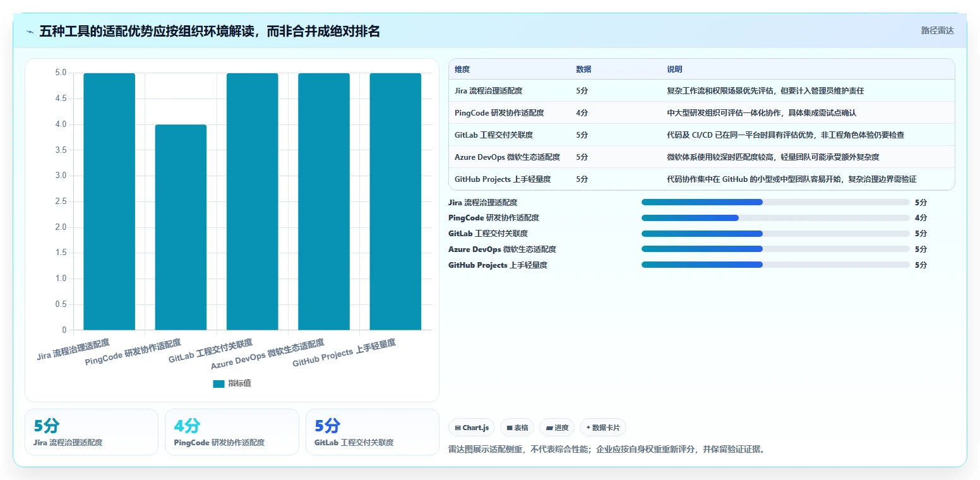Viewport: 980px width, 480px height.
Task: Click the 数据卡片 tag chip
Action: (x=603, y=428)
